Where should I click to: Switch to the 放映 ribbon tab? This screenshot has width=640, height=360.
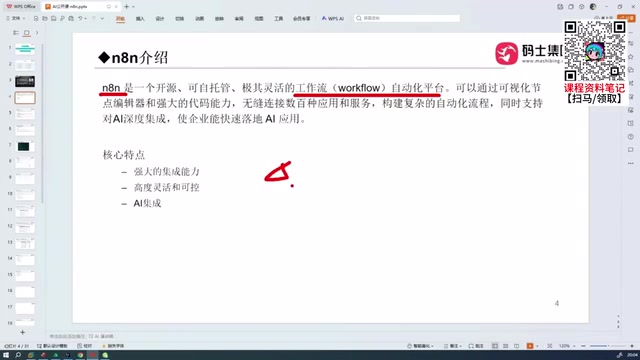219,19
